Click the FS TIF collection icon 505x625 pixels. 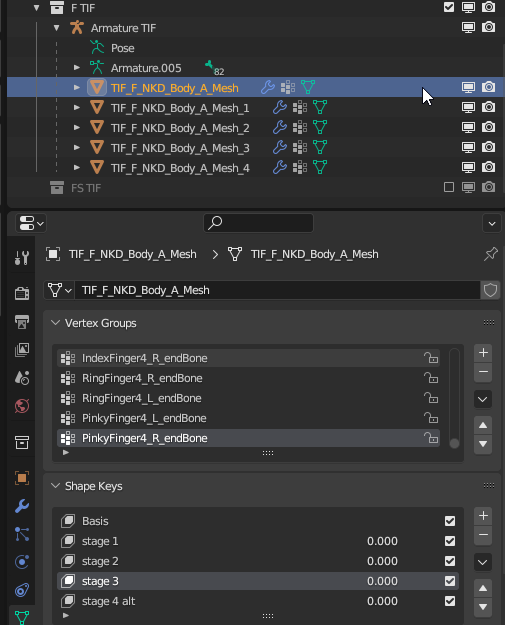[57, 187]
